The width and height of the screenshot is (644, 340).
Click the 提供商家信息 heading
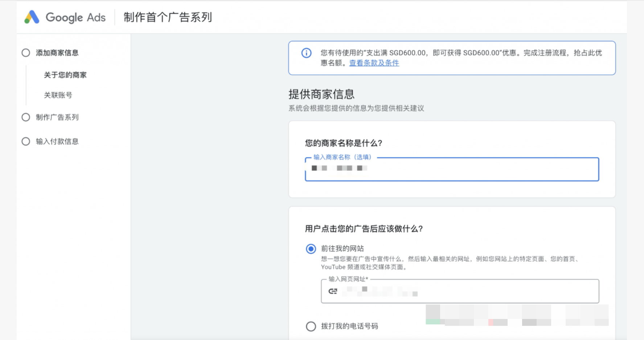[x=321, y=94]
